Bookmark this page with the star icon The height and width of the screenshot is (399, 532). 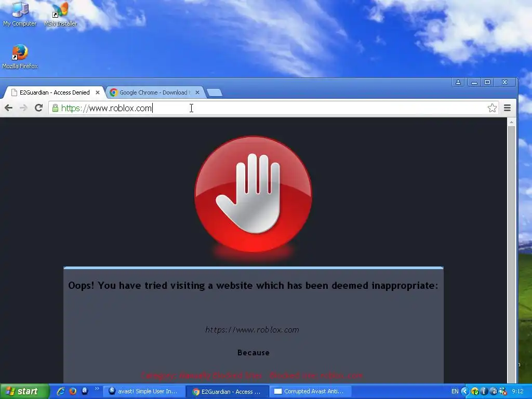pyautogui.click(x=492, y=108)
